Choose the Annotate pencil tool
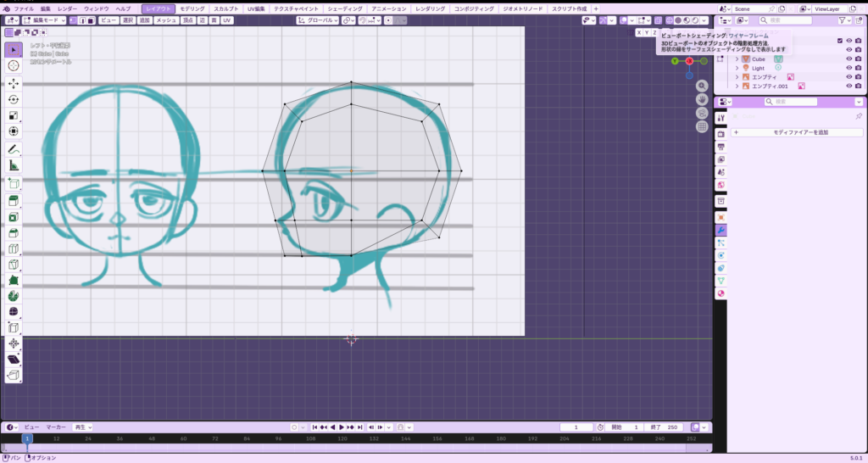 click(14, 149)
